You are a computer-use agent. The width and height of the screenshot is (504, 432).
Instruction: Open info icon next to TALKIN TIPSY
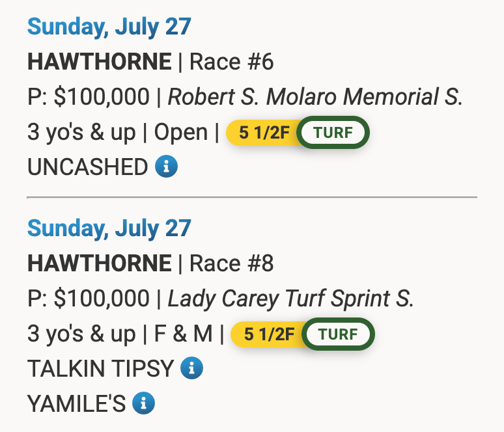coord(191,369)
